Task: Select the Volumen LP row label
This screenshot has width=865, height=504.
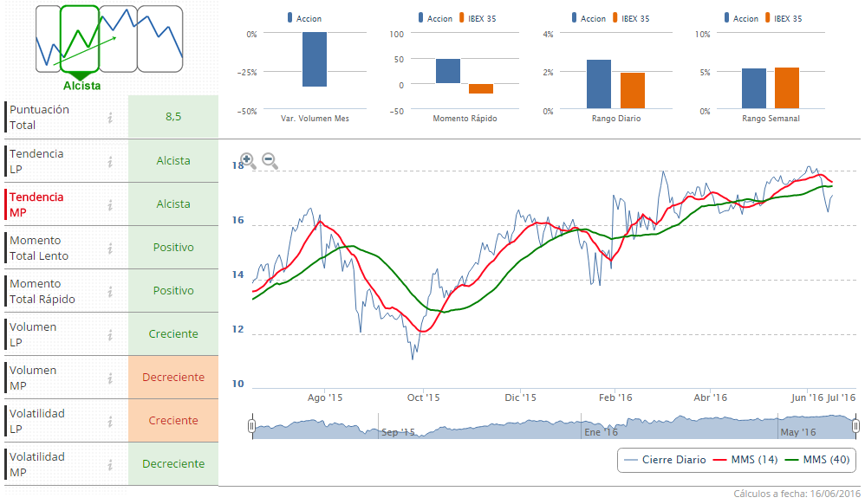Action: click(33, 334)
